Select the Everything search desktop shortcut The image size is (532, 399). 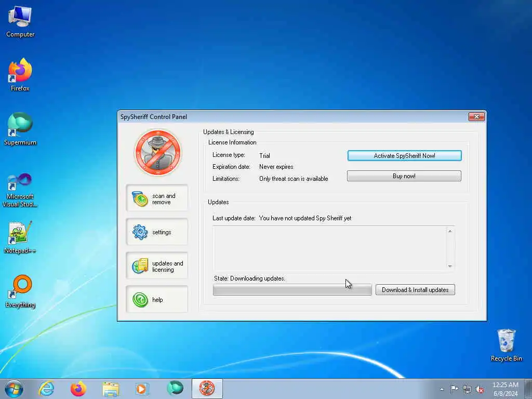(20, 291)
